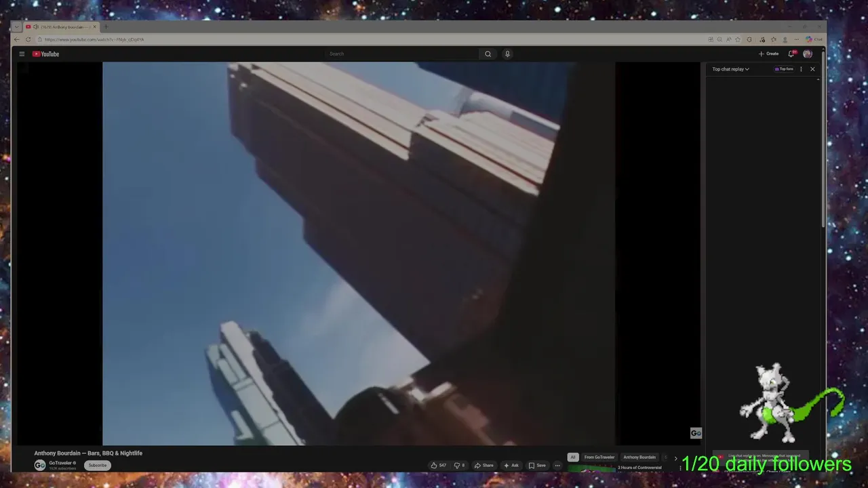868x488 pixels.
Task: Add page to favorites with star
Action: pos(738,39)
